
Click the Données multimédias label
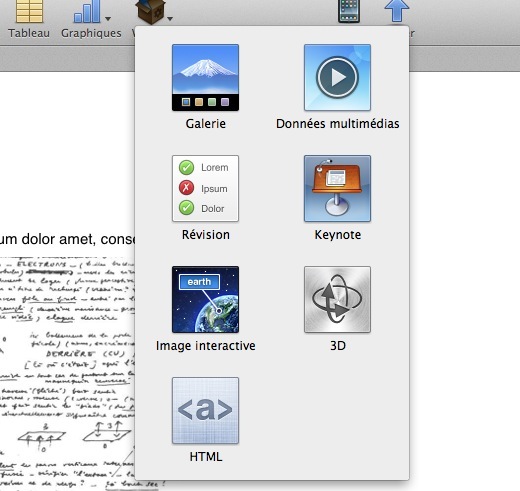tap(338, 124)
